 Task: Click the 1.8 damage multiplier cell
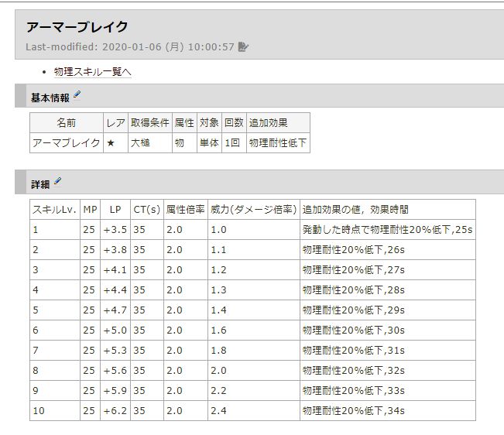pyautogui.click(x=254, y=350)
